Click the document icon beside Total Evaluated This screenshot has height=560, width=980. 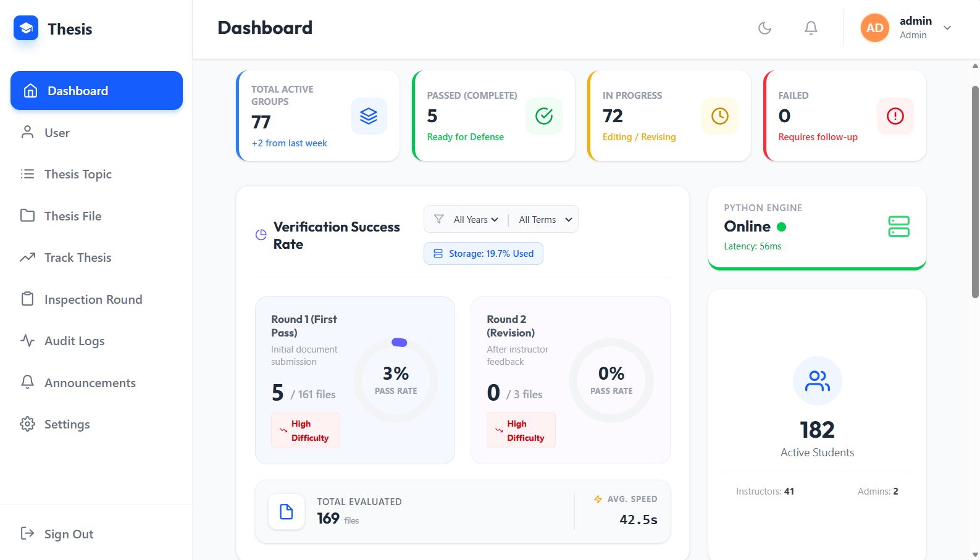(x=287, y=512)
